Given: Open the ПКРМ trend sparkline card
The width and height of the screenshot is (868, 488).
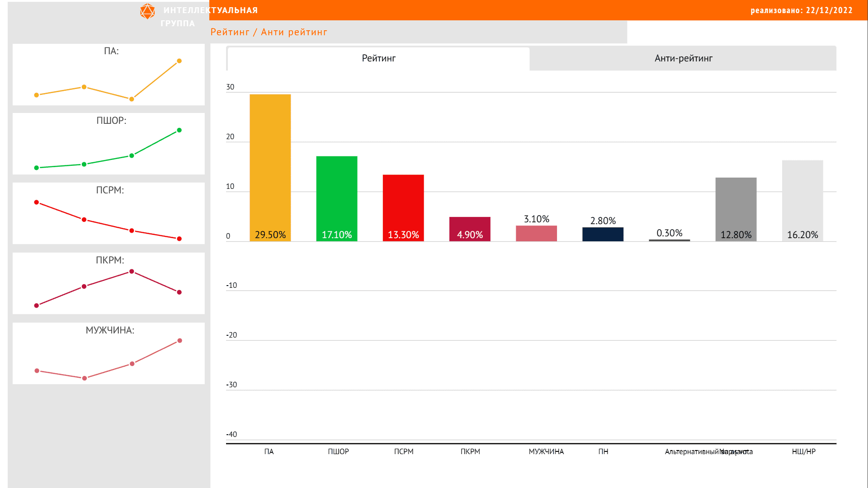Looking at the screenshot, I should (108, 283).
